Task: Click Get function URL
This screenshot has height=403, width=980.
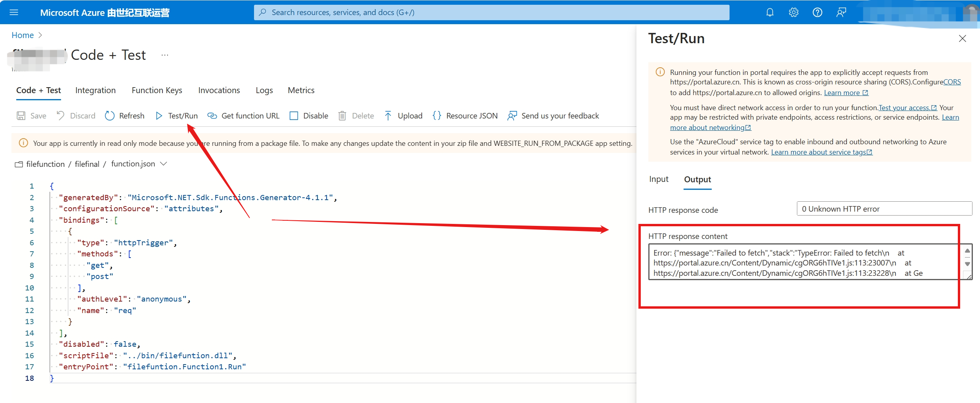Action: coord(244,116)
